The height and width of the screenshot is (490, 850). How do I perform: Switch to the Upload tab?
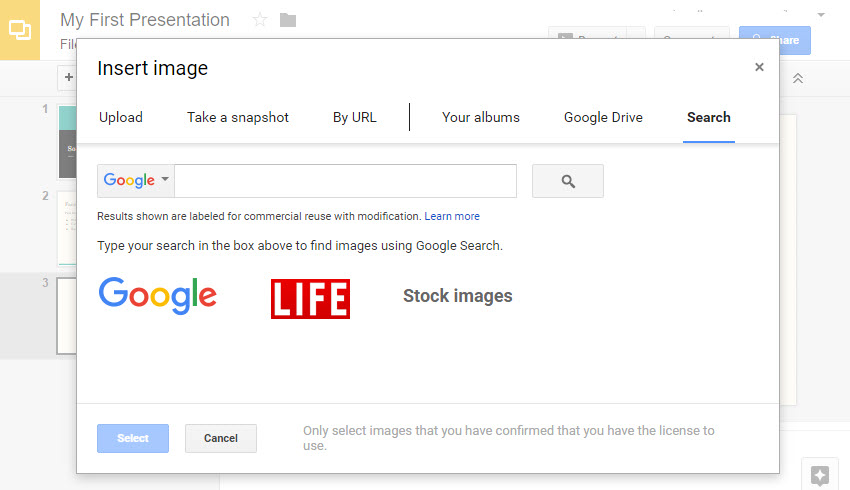[x=121, y=118]
